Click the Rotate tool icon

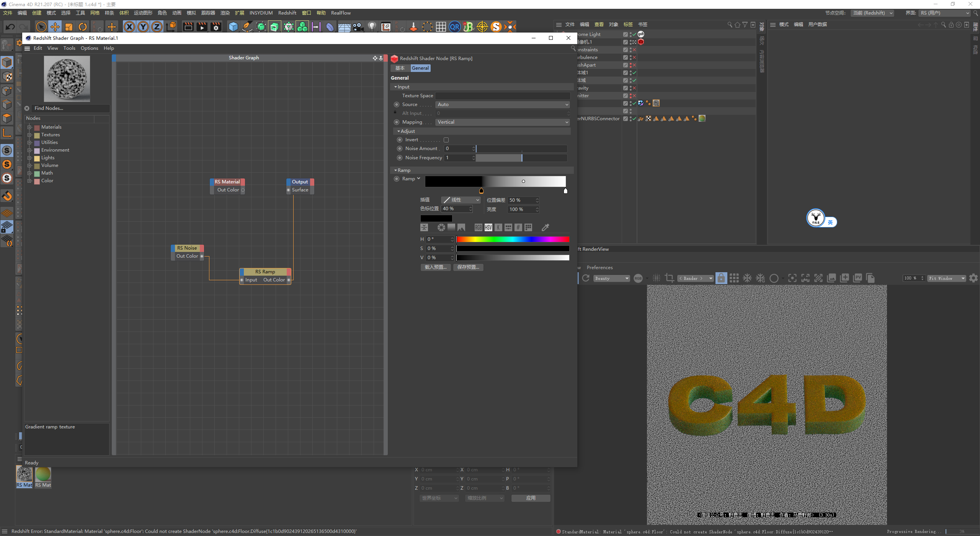point(83,27)
